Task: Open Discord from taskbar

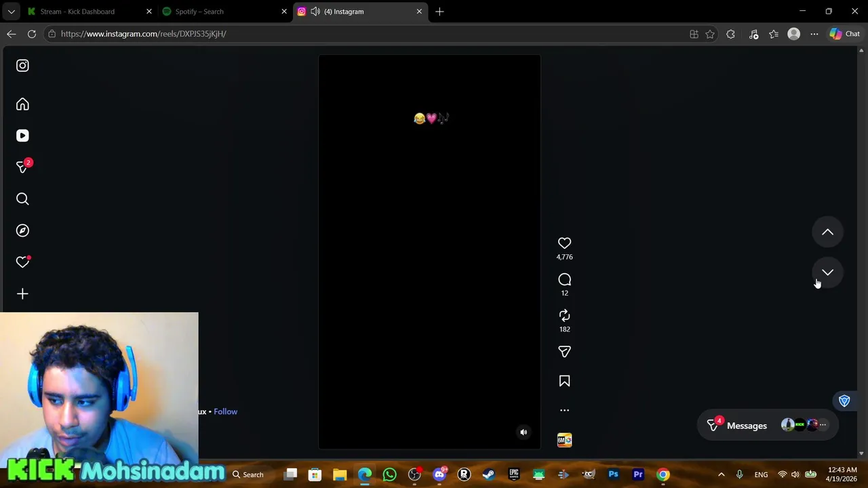Action: click(439, 474)
